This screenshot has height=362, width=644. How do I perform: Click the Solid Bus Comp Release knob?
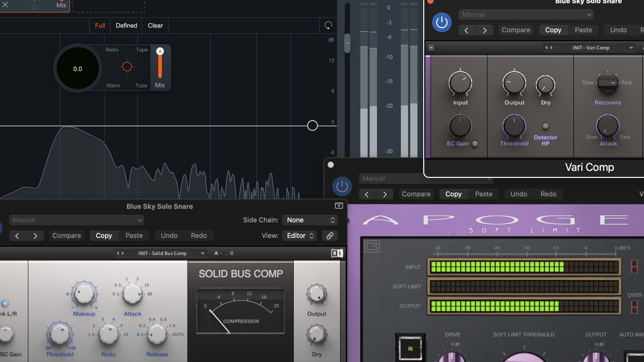157,334
